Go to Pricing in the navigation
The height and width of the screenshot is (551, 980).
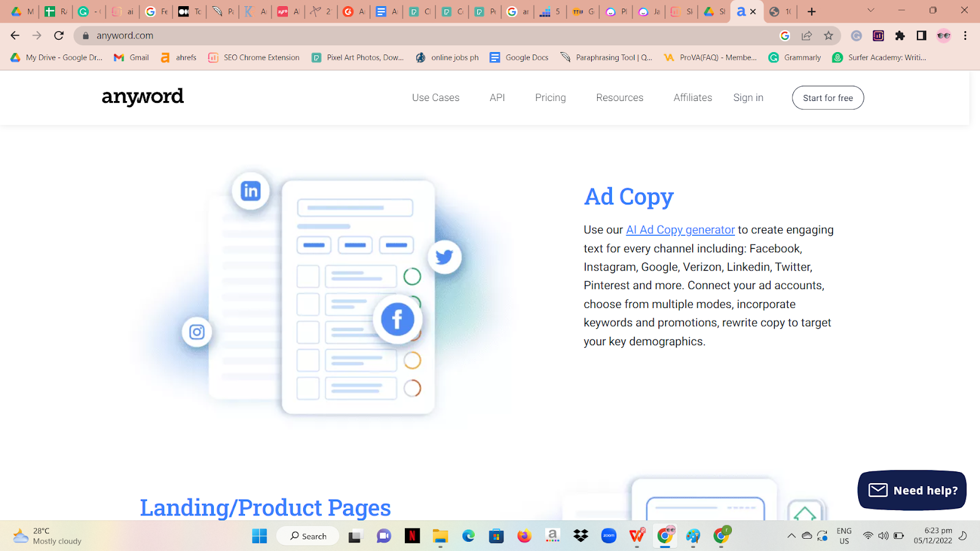coord(551,97)
